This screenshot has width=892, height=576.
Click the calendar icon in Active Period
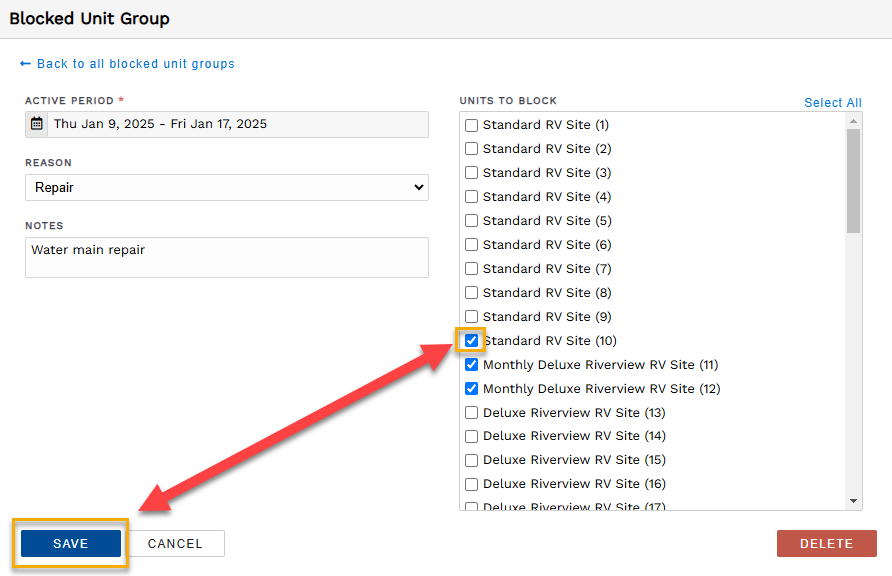(x=37, y=124)
